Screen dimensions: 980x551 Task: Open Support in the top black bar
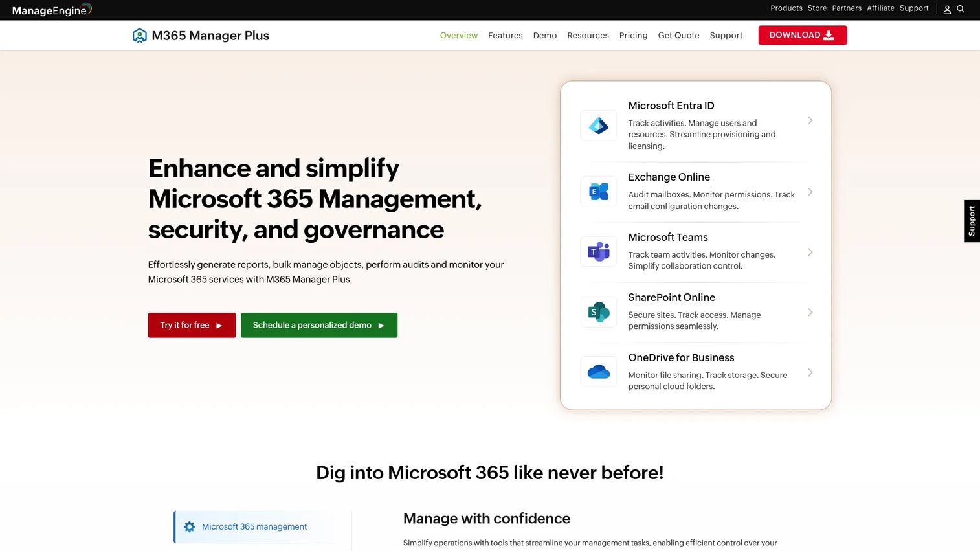click(x=914, y=8)
